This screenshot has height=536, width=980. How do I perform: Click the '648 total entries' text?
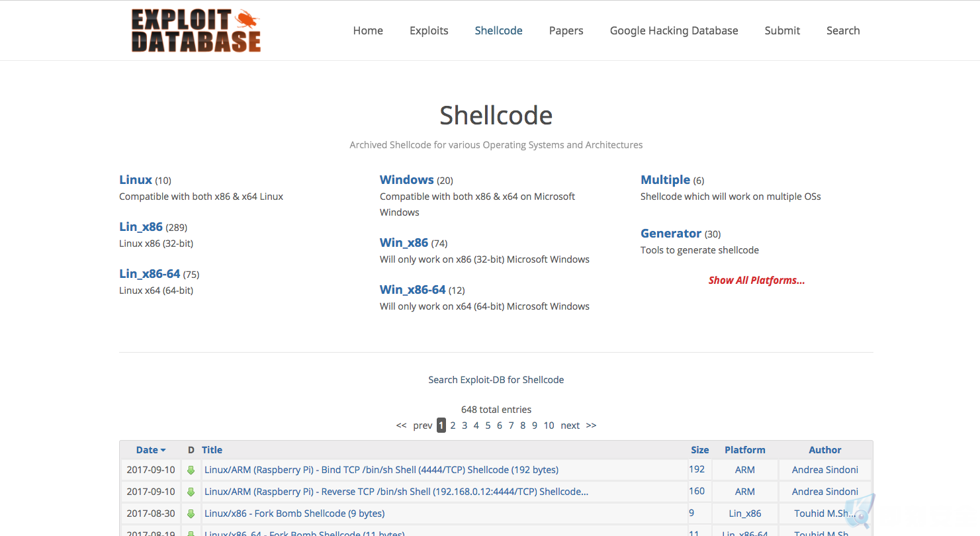coord(496,410)
